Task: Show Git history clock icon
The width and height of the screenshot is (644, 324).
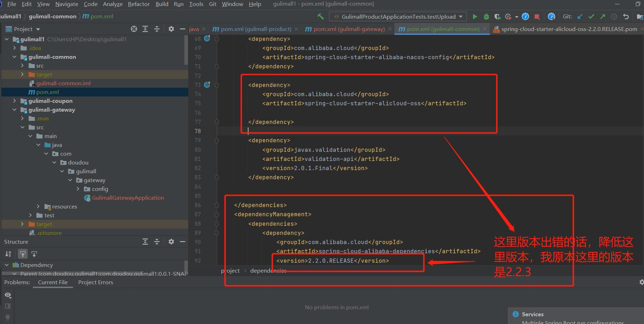Action: (x=614, y=17)
